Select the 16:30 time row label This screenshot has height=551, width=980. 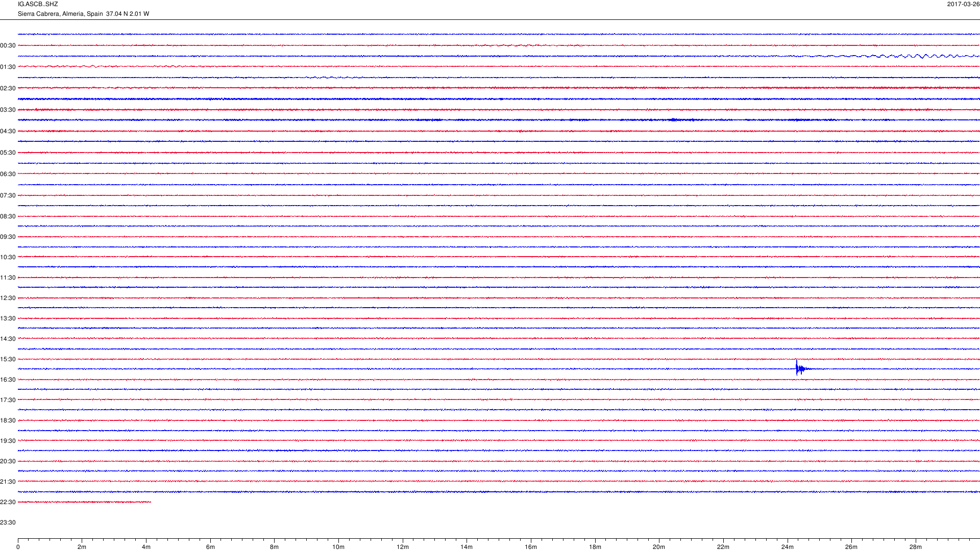coord(8,380)
